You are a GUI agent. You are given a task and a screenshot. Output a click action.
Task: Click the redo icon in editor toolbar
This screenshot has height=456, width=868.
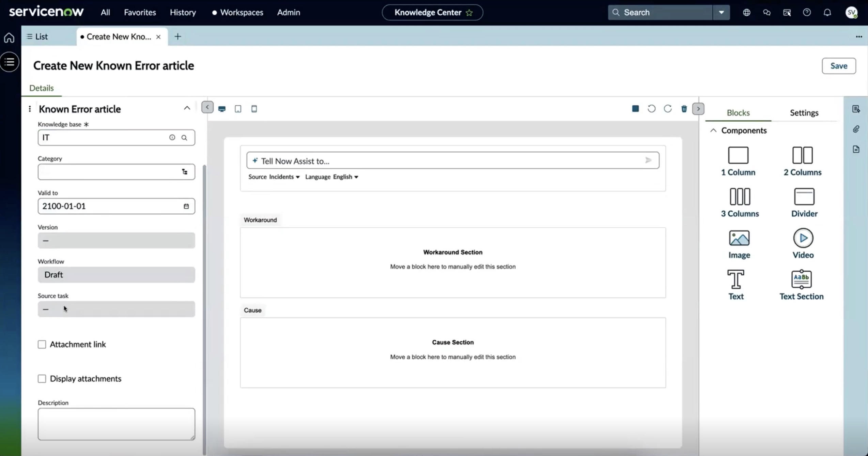[x=668, y=108]
